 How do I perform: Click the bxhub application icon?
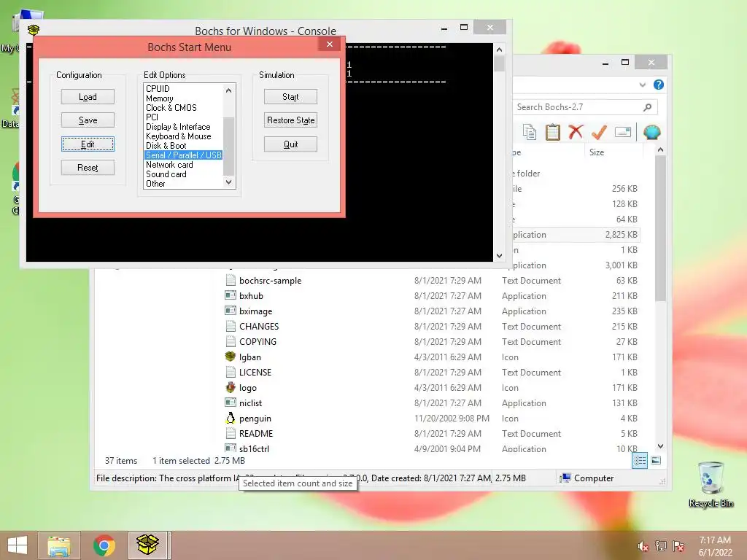tap(231, 296)
